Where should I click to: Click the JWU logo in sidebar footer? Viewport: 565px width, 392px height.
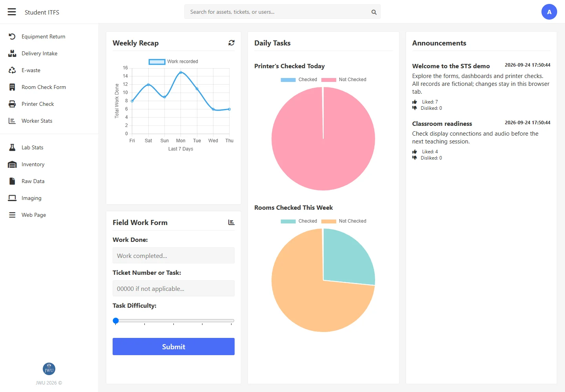[x=49, y=369]
